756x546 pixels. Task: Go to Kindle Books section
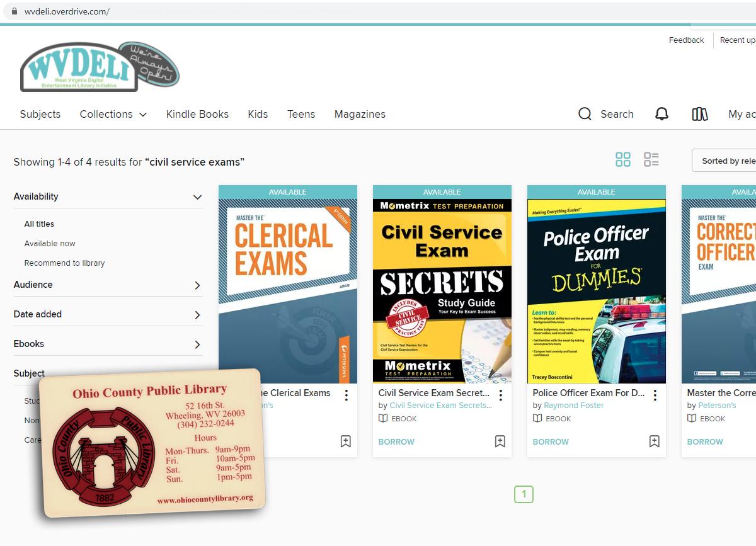tap(197, 114)
